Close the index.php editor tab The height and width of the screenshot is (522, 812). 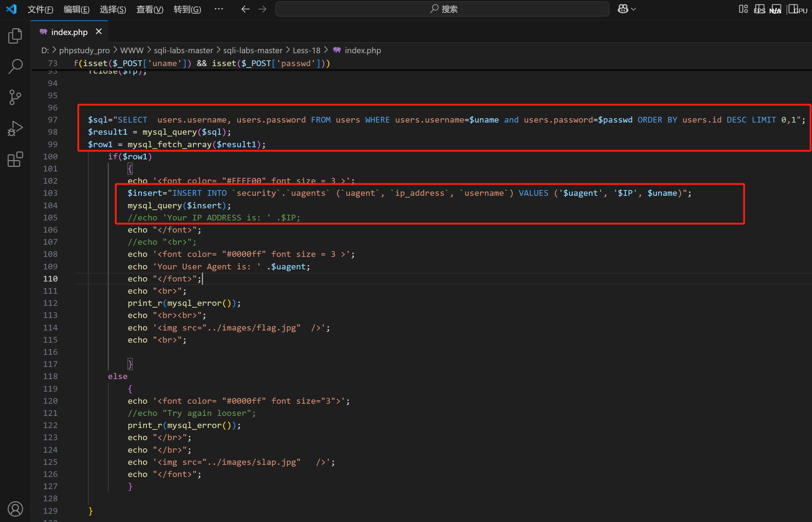click(x=99, y=32)
